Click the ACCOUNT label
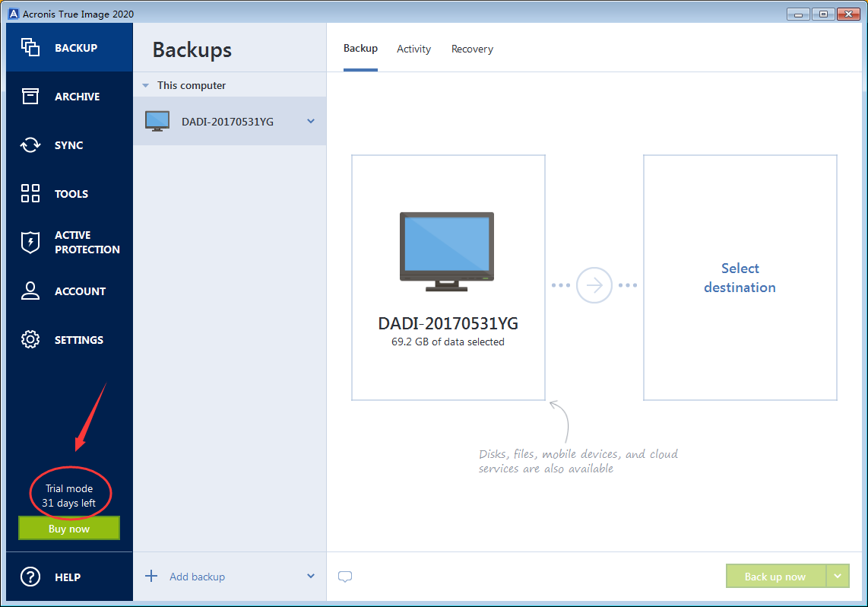Viewport: 868px width, 607px height. tap(80, 291)
